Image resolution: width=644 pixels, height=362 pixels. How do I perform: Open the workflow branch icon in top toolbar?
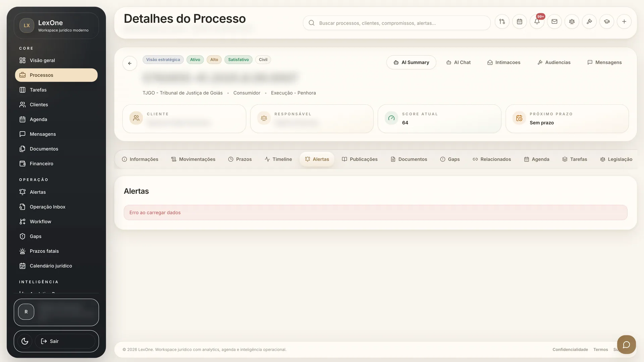point(502,22)
